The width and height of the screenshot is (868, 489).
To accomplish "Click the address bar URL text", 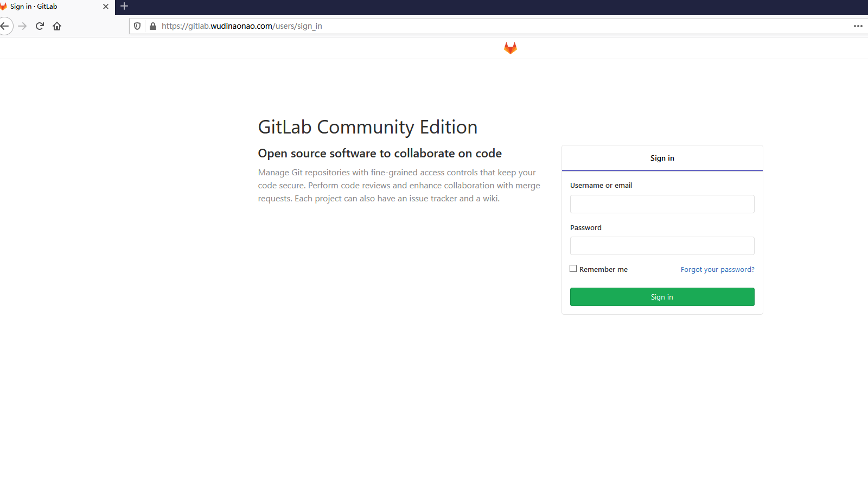I will [x=242, y=26].
